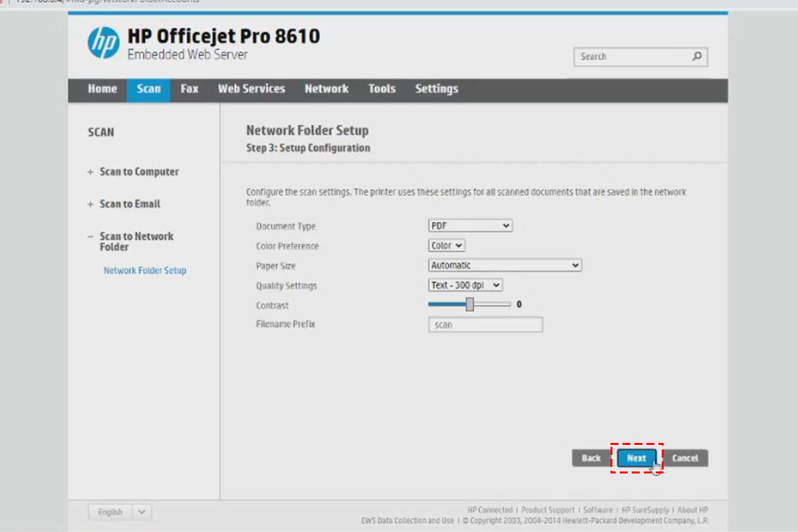Click the Next button
The width and height of the screenshot is (798, 532).
click(636, 458)
